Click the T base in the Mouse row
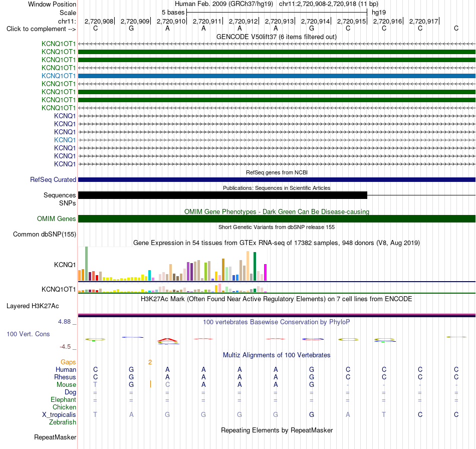 (95, 385)
